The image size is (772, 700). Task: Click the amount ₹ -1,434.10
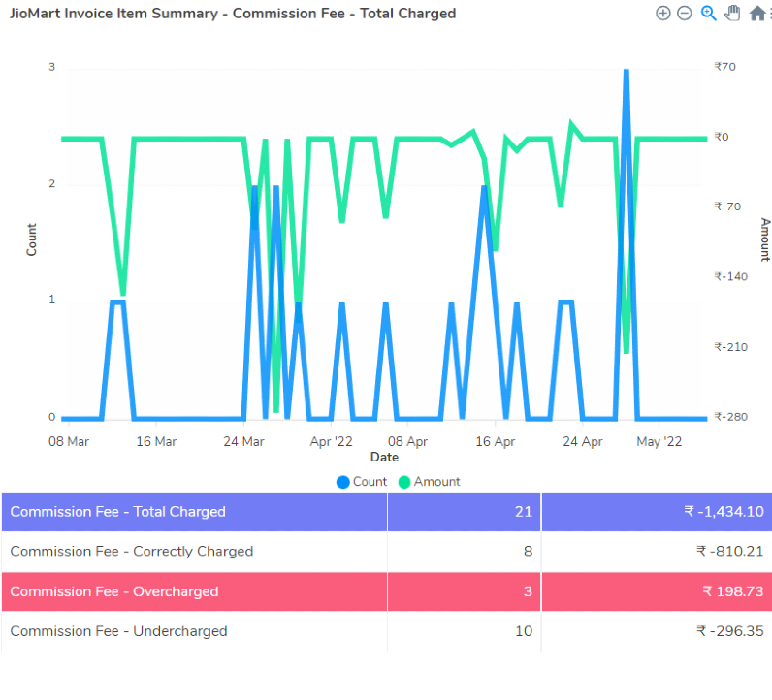[x=724, y=512]
